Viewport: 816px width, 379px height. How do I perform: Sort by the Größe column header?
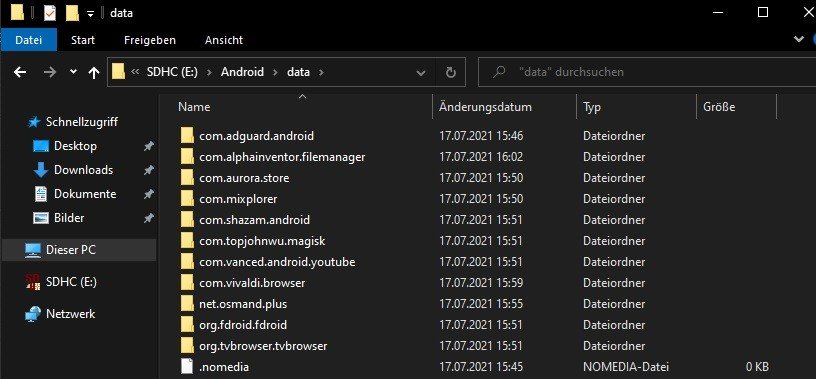(x=719, y=107)
